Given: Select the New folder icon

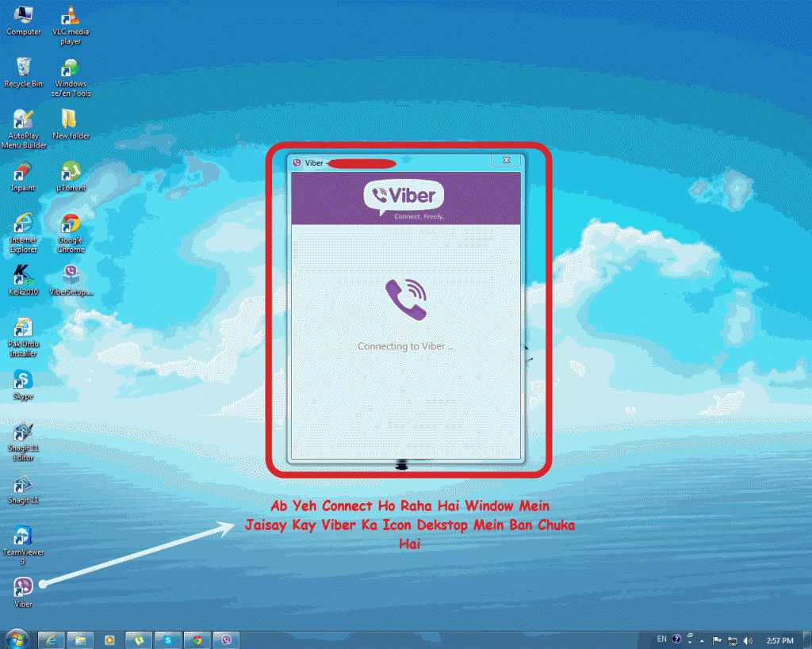Looking at the screenshot, I should tap(71, 124).
